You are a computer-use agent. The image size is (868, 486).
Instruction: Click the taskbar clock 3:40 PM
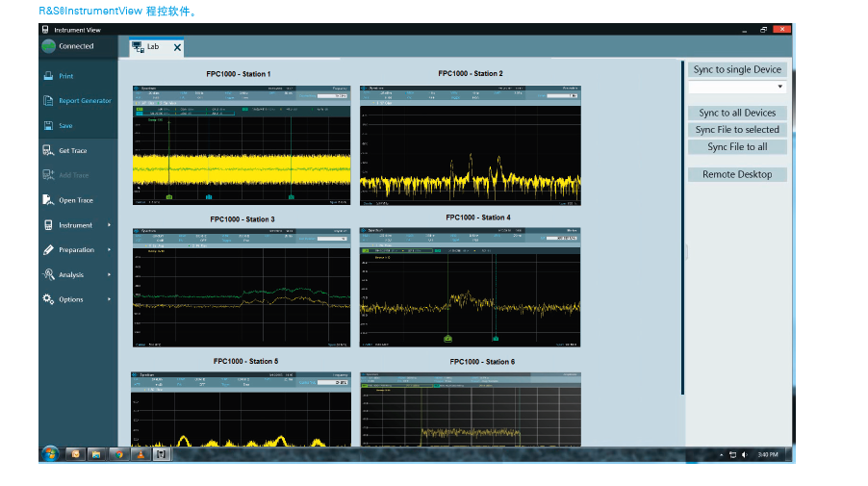click(x=768, y=455)
